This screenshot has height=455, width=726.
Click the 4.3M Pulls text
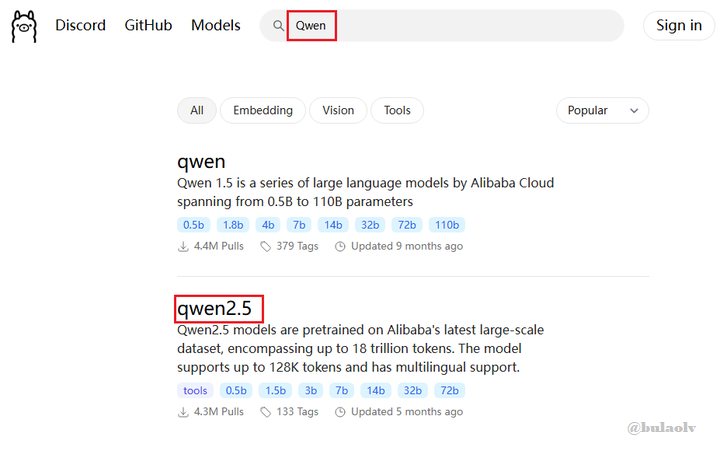pyautogui.click(x=219, y=412)
